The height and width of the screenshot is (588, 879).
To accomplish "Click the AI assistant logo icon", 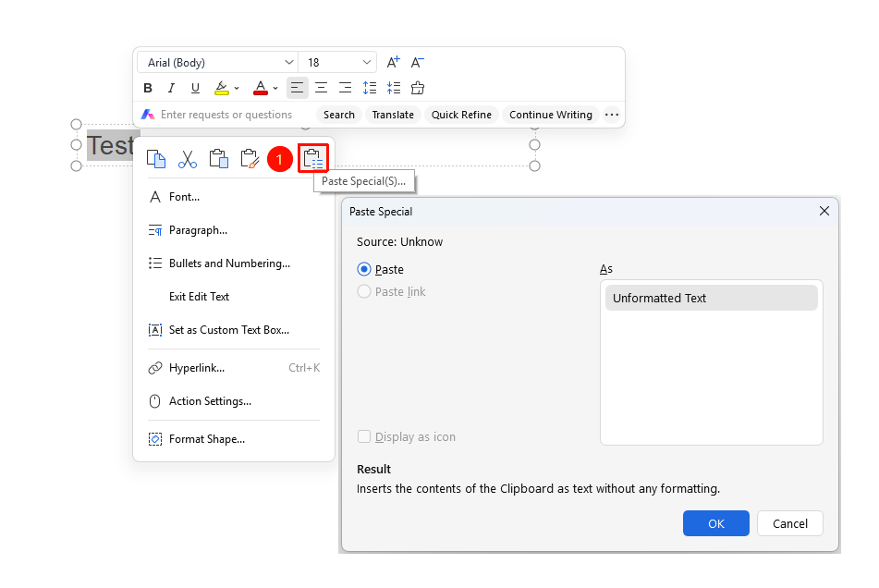I will tap(148, 115).
